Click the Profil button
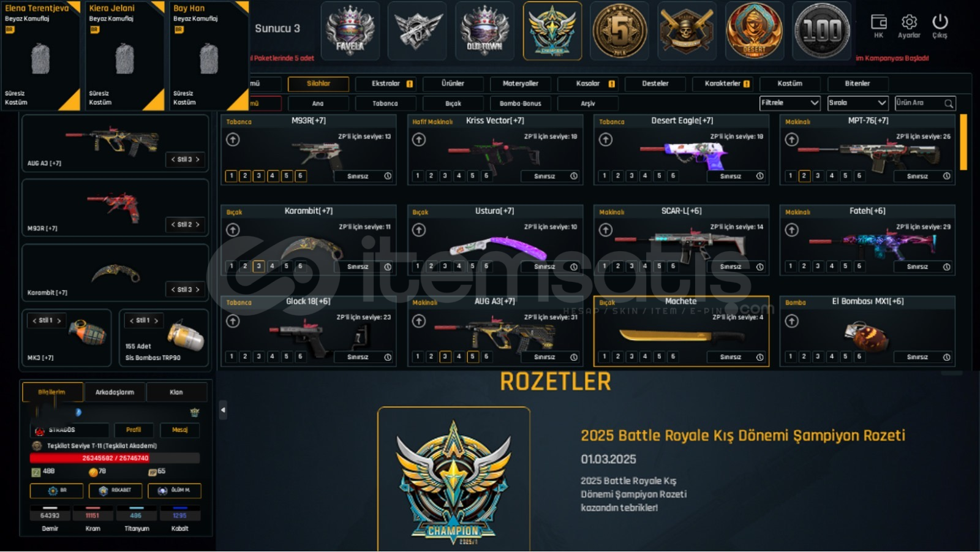The width and height of the screenshot is (980, 552). pos(134,430)
